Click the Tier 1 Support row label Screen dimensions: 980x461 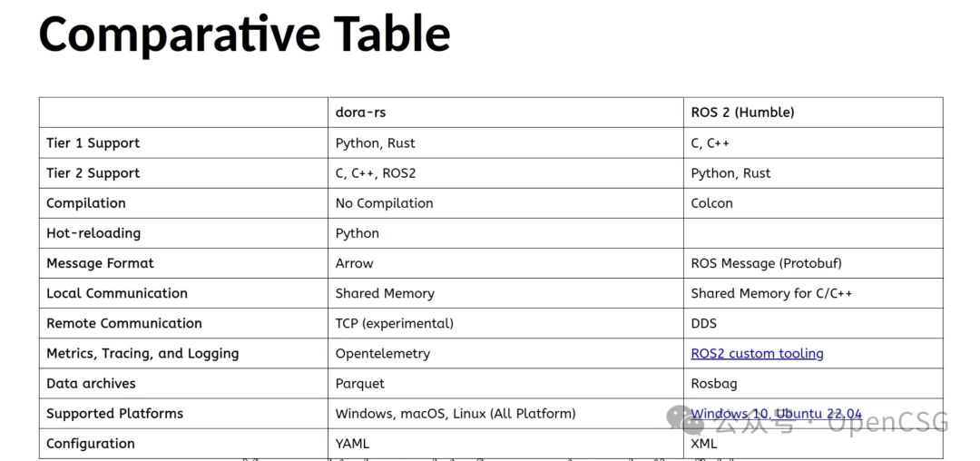tap(93, 142)
